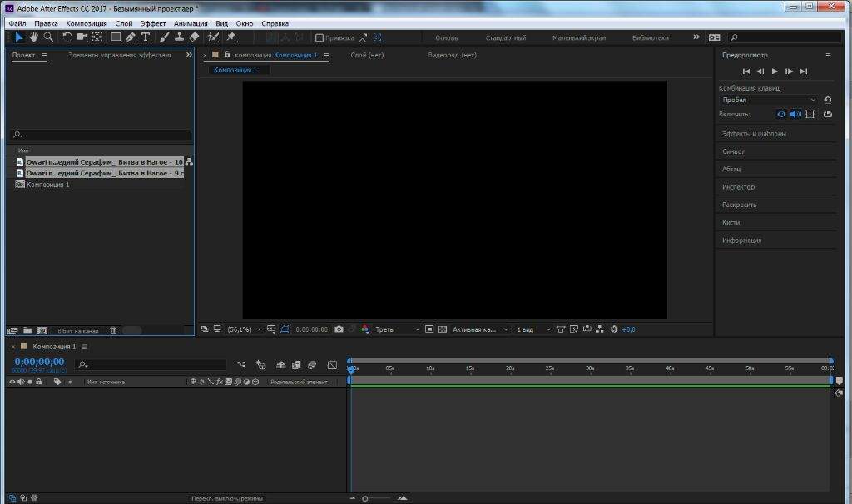Toggle the region of interest button
Screen dimensions: 852x504
(x=429, y=329)
